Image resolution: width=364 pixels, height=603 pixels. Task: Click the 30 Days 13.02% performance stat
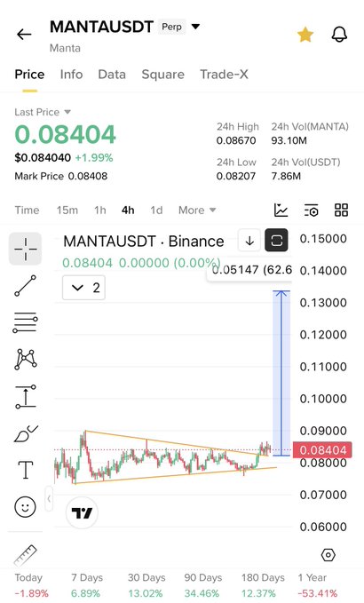[x=146, y=585]
